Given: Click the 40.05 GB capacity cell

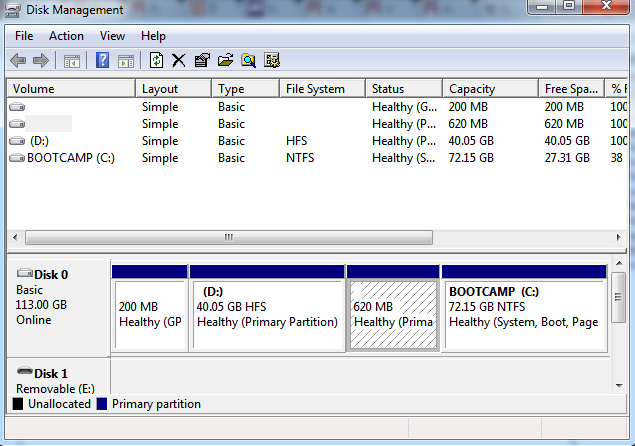Looking at the screenshot, I should (x=471, y=141).
